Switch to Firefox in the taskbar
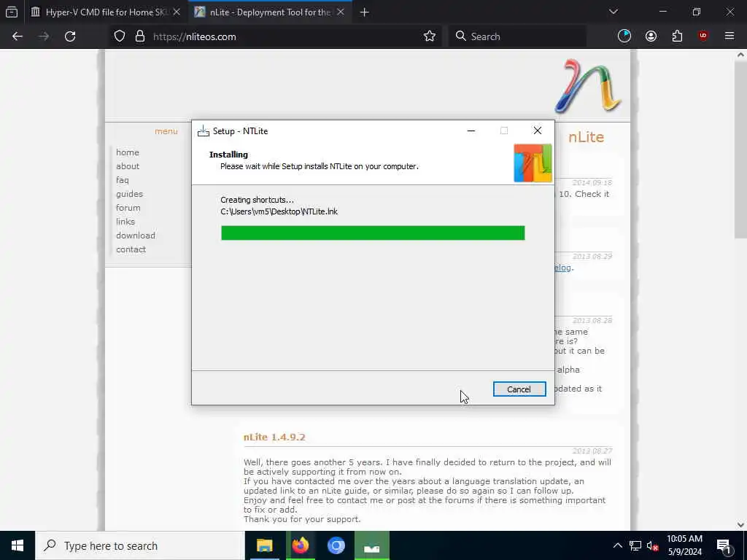 (300, 545)
